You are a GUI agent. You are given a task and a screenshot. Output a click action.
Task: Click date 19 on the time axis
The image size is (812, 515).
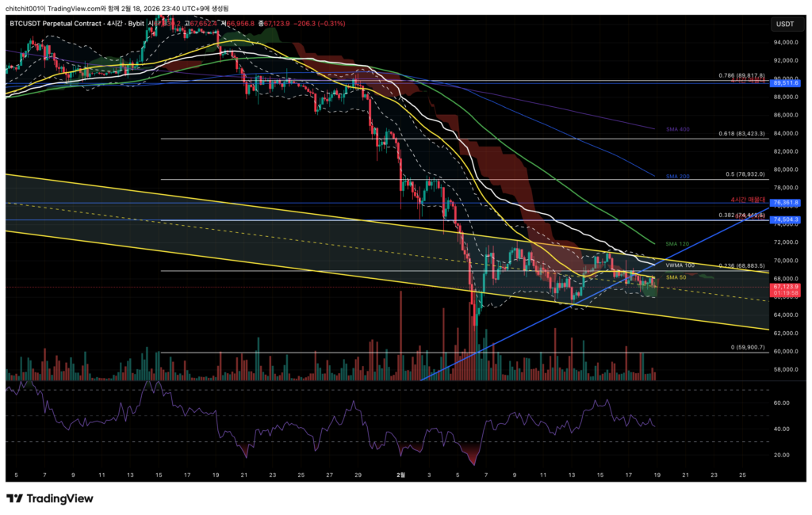coord(657,475)
